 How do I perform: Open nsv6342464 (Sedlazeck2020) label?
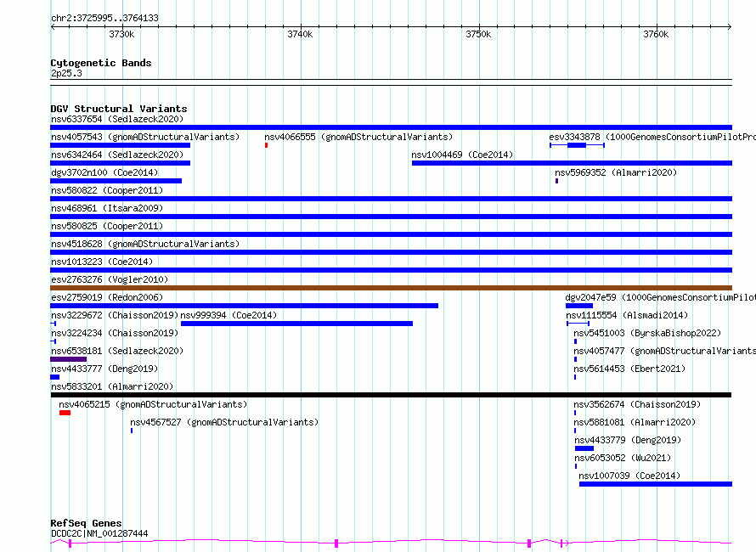[x=117, y=155]
